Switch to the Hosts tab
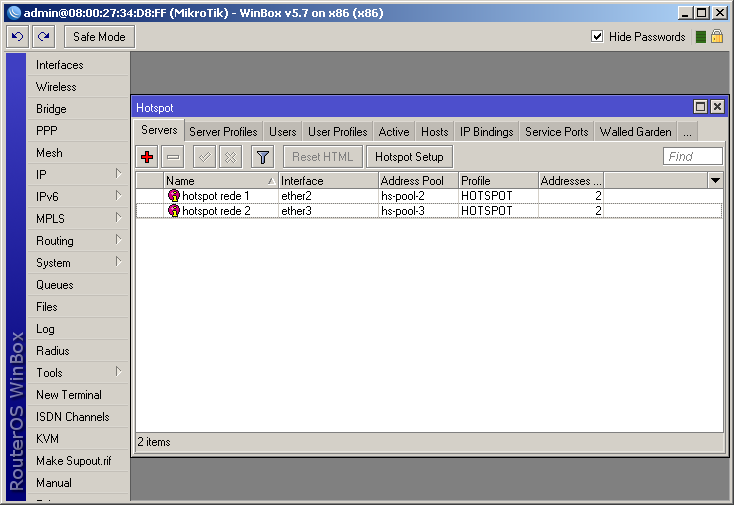 point(434,132)
